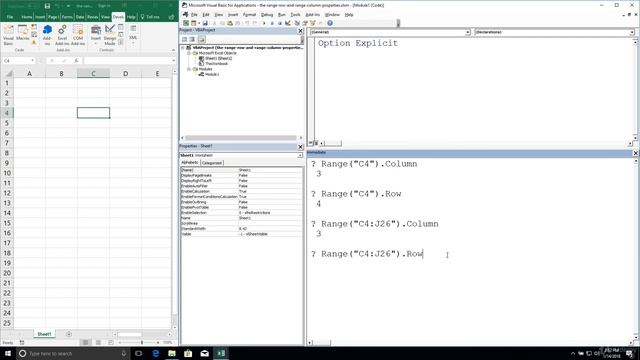640x360 pixels.
Task: Open Visual Basic from the Developer ribbon
Action: pyautogui.click(x=8, y=34)
